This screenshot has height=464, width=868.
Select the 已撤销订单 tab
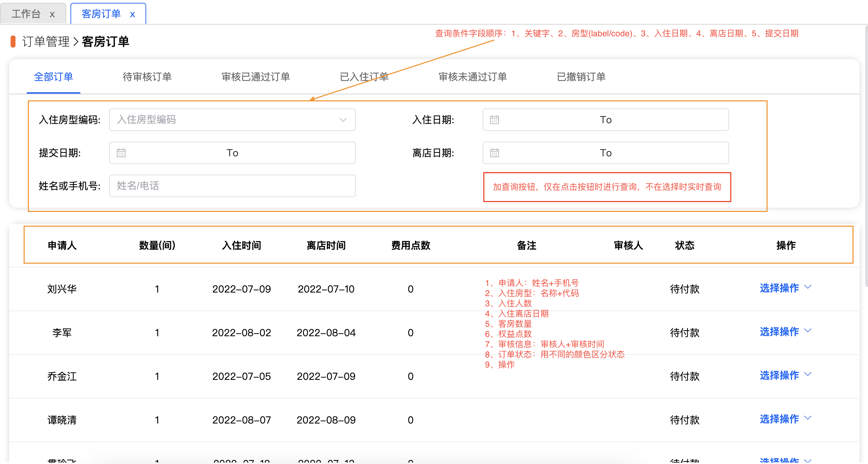581,77
